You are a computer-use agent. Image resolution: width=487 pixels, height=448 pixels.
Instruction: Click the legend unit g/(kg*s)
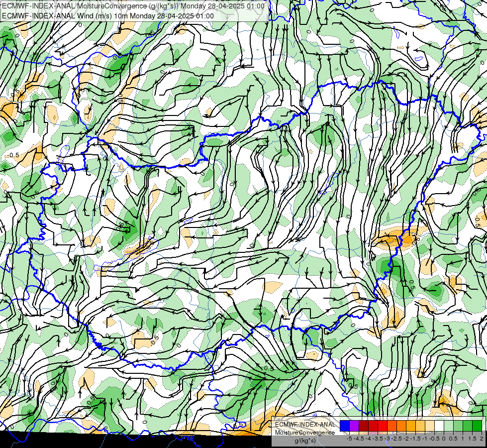(x=305, y=441)
